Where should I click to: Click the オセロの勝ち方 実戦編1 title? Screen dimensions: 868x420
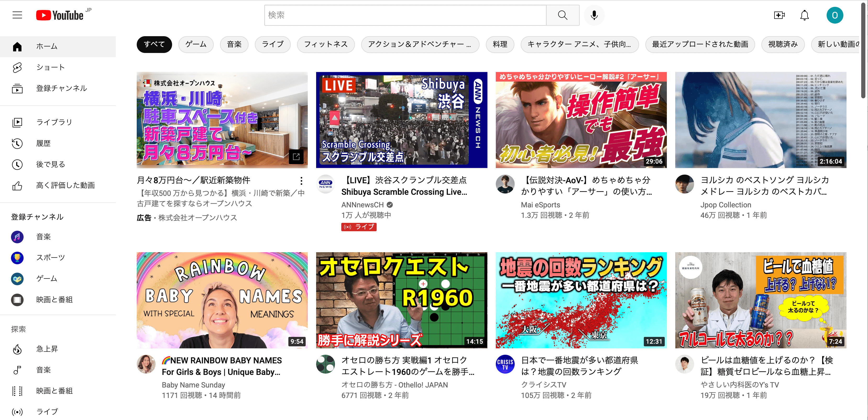coord(408,366)
